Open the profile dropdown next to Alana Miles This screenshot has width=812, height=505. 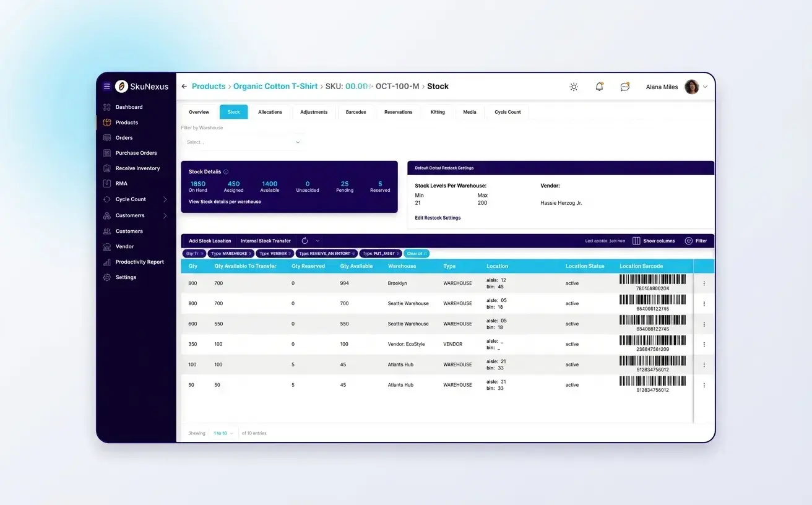pos(705,87)
